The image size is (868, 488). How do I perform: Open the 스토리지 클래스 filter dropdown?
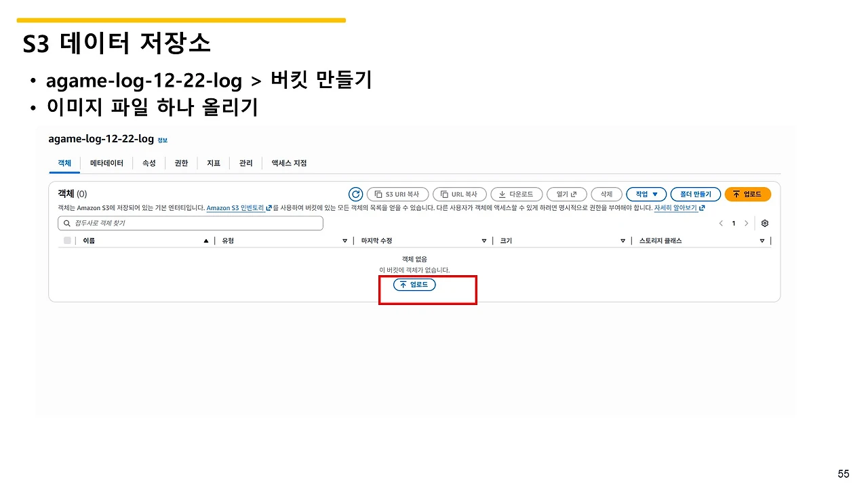click(x=761, y=240)
